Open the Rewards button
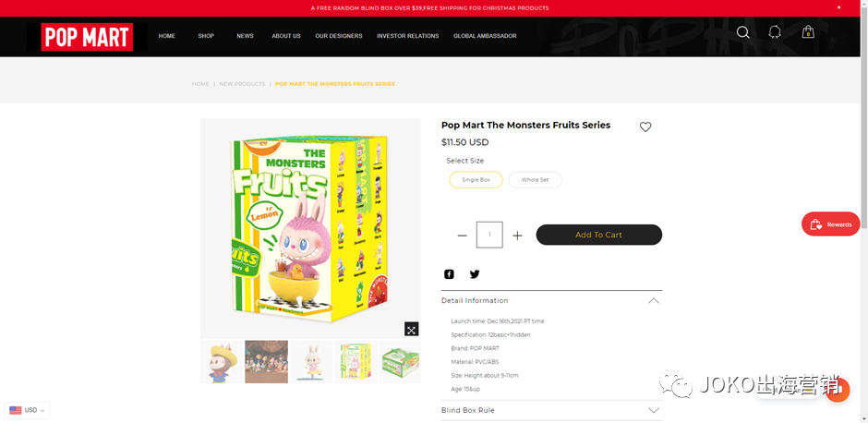Image resolution: width=868 pixels, height=423 pixels. [x=831, y=224]
